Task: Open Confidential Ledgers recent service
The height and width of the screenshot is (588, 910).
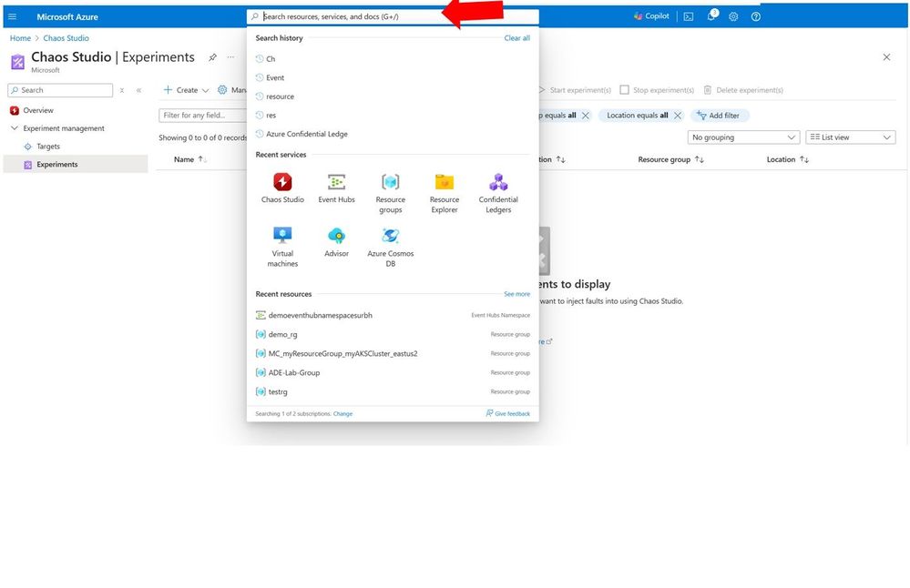Action: [x=498, y=193]
